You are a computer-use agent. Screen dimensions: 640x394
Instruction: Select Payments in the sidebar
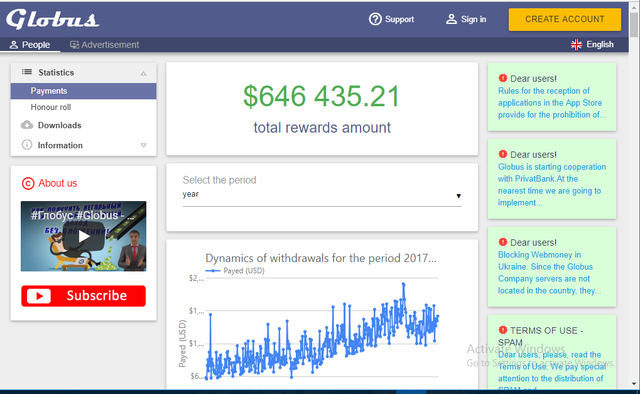point(83,91)
